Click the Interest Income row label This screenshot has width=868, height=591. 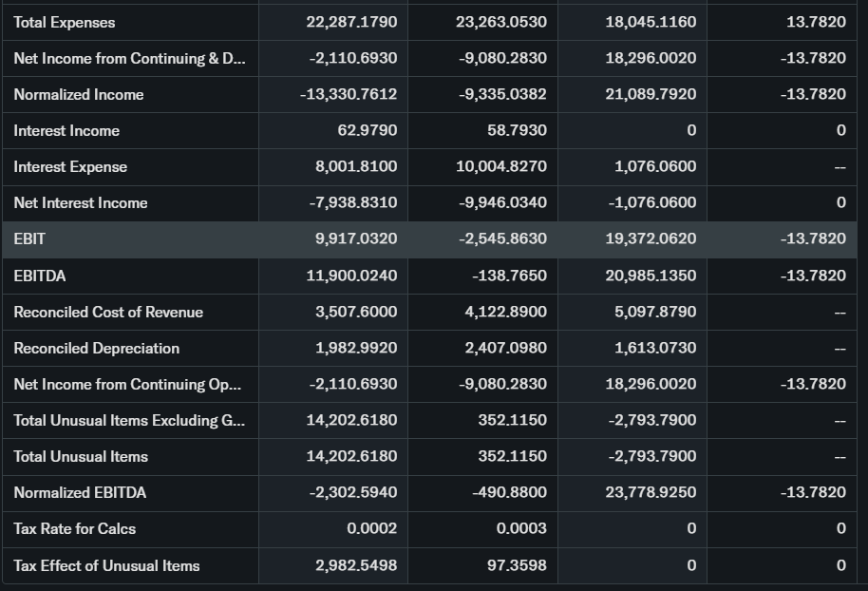coord(66,131)
